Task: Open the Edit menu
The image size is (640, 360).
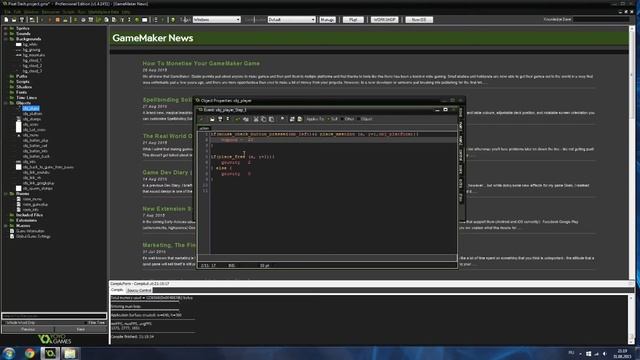Action: [x=17, y=12]
